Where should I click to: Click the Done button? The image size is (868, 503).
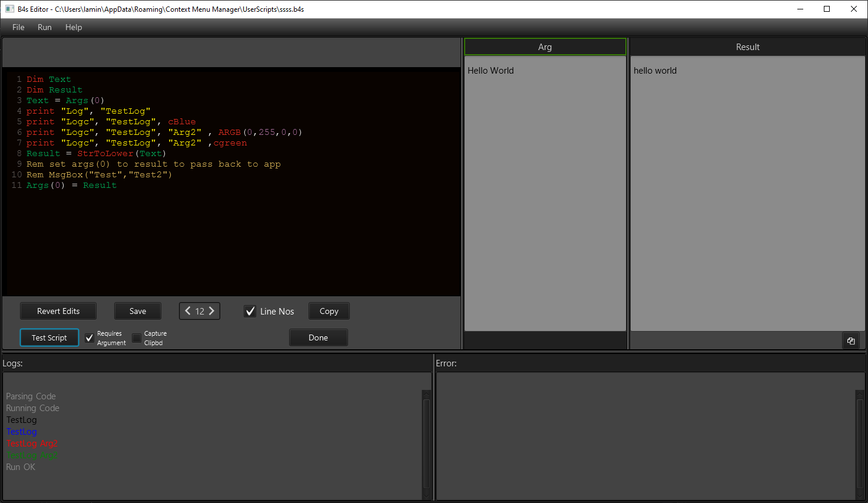point(319,337)
